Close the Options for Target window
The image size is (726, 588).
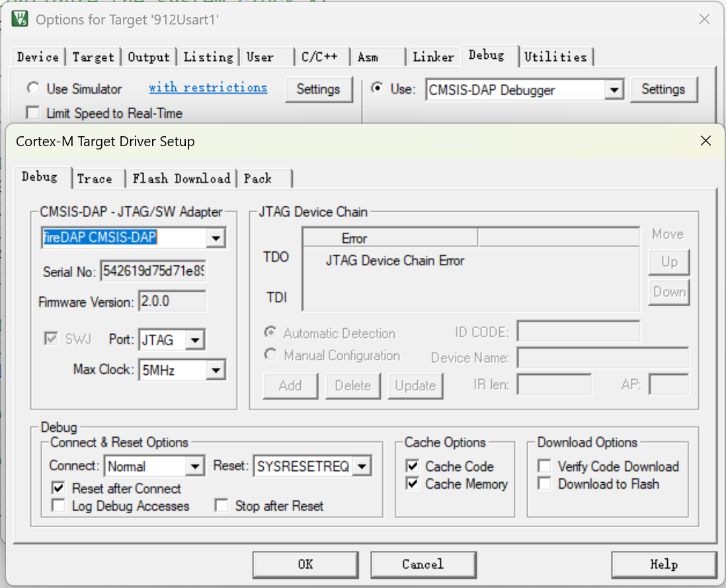704,19
